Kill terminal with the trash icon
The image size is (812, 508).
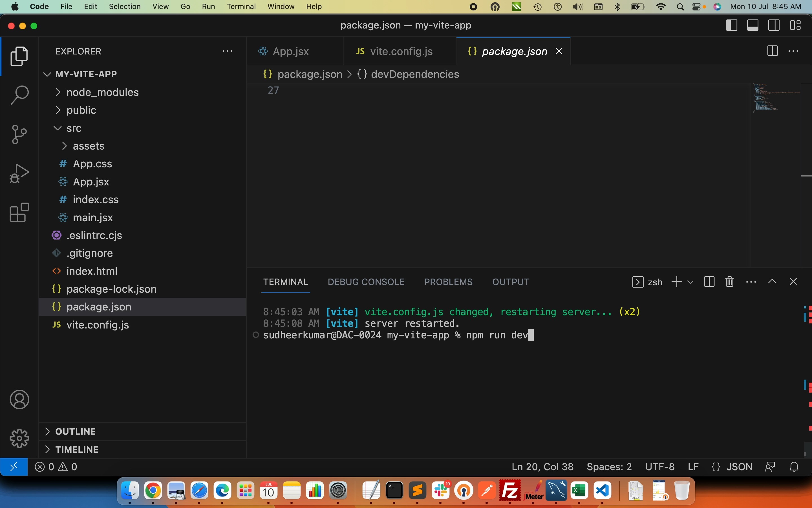coord(729,282)
